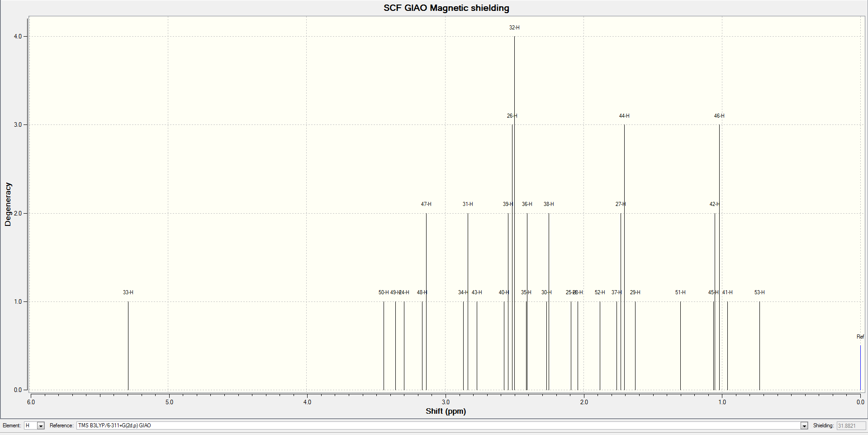868x435 pixels.
Task: Click the Shielding value field 31.8821
Action: point(851,425)
